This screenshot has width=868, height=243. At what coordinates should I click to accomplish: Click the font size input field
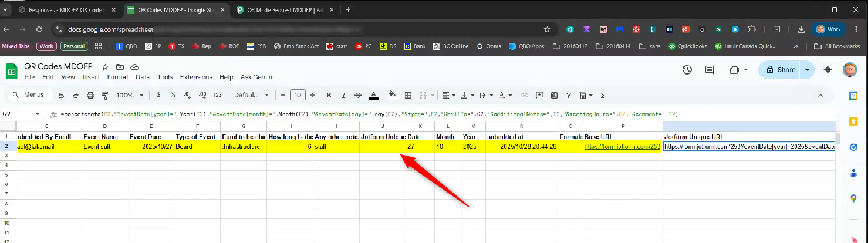[x=298, y=95]
